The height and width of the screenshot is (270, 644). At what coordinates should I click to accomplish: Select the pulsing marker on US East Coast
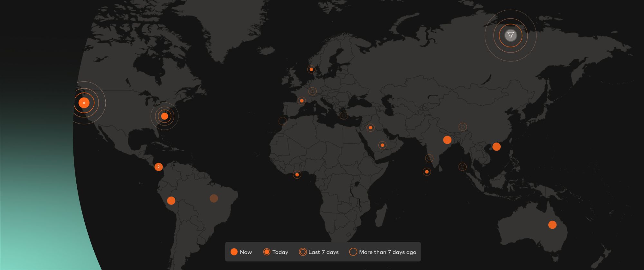point(165,116)
